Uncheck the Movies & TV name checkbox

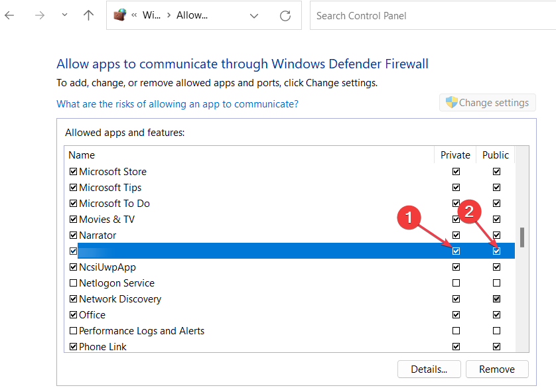tap(73, 220)
